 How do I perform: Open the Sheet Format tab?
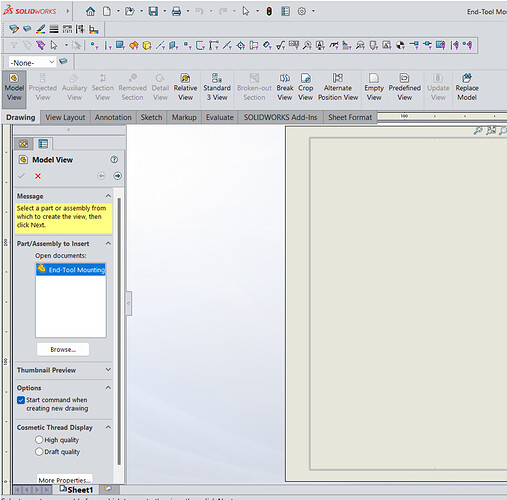(350, 117)
